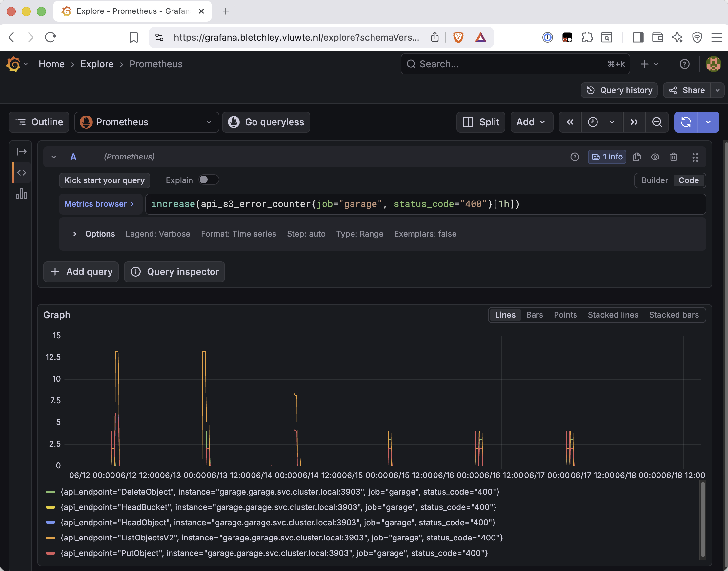The width and height of the screenshot is (728, 571).
Task: Select the Stacked bars graph style
Action: point(674,315)
